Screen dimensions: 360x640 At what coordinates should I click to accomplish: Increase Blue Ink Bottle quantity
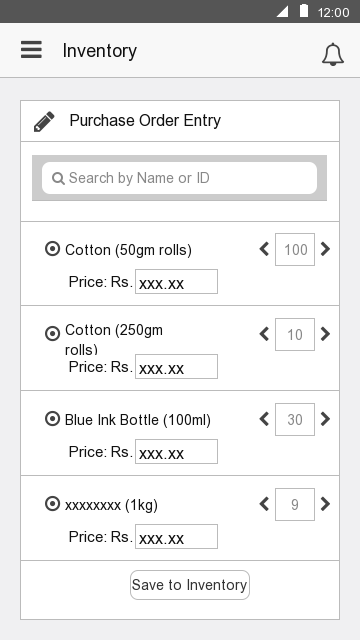coord(325,419)
